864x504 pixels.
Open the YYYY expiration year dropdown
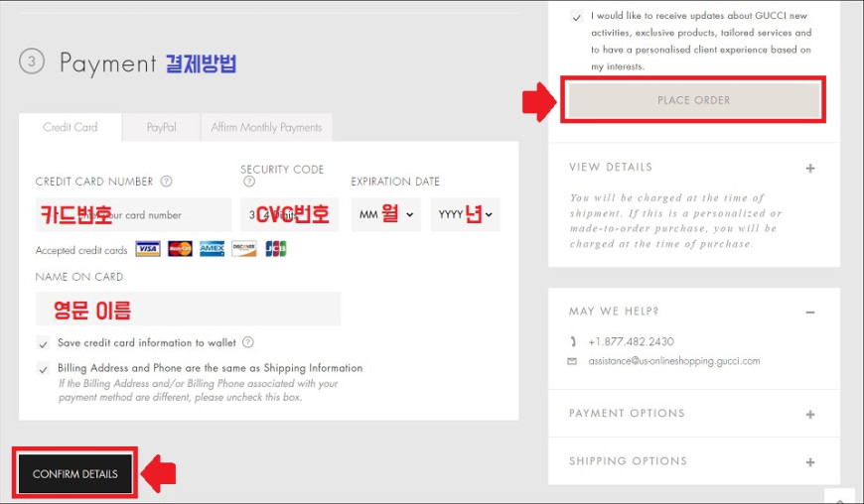pyautogui.click(x=466, y=214)
